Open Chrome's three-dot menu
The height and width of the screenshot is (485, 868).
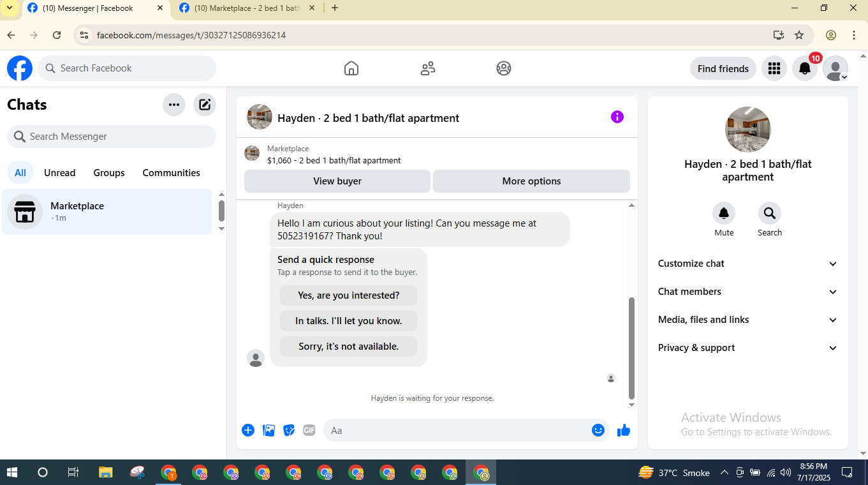click(854, 35)
